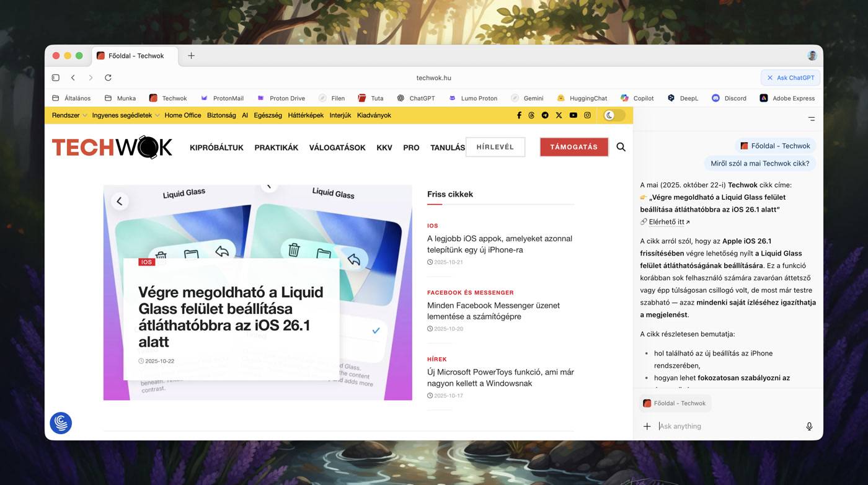Open the Interjúk top bar link
This screenshot has width=868, height=485.
340,115
